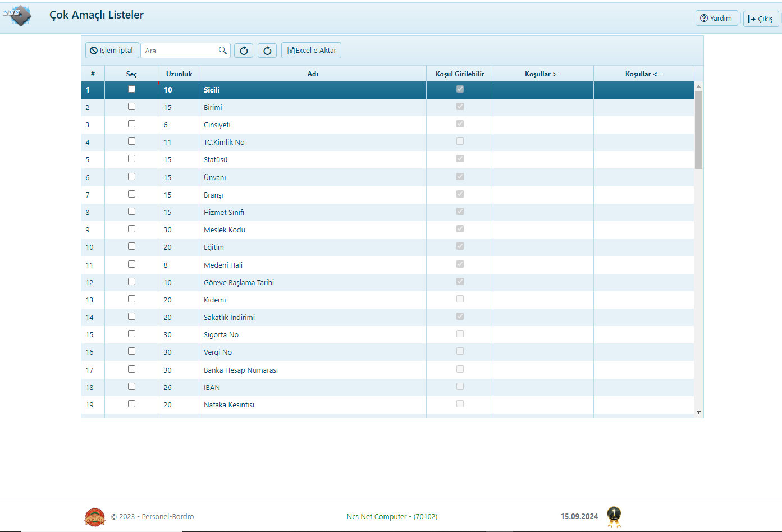
Task: Click the Hizmet Sınıfı entry
Action: (x=224, y=212)
